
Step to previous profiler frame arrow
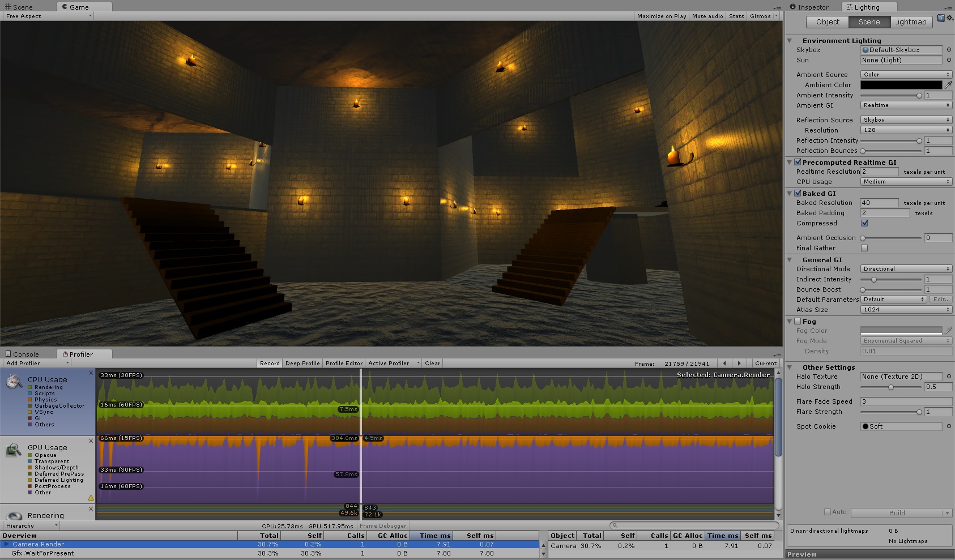724,364
